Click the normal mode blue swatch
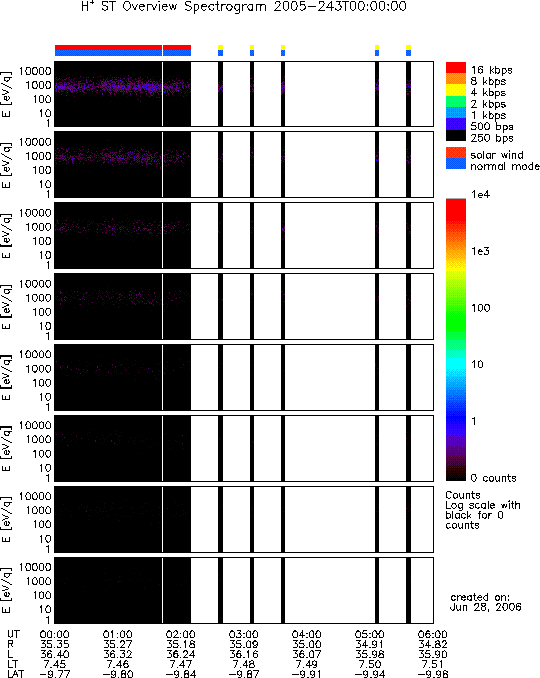The image size is (540, 678). coord(456,164)
